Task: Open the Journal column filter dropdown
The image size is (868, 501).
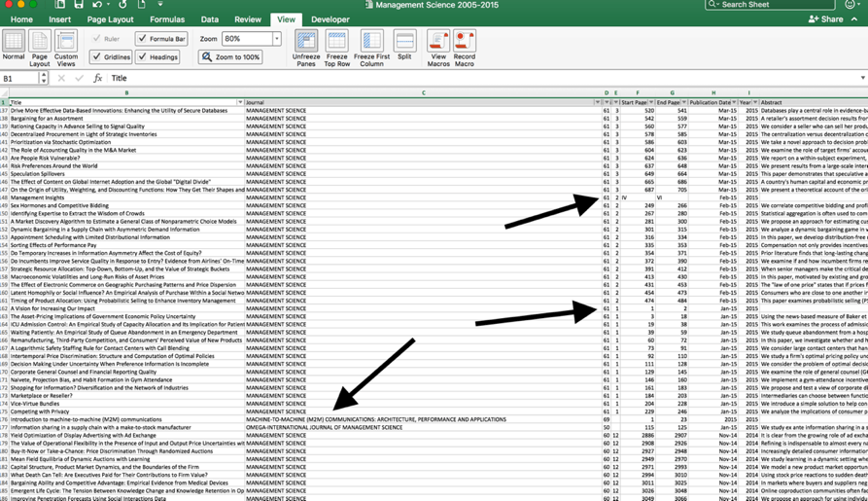Action: click(598, 102)
